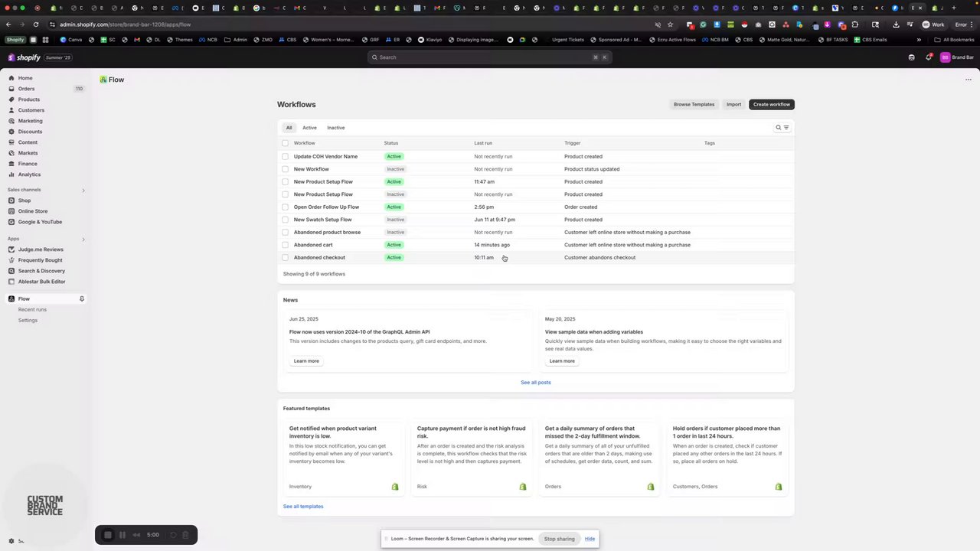Screen dimensions: 980x551
Task: Reload the browser page
Action: 36,24
